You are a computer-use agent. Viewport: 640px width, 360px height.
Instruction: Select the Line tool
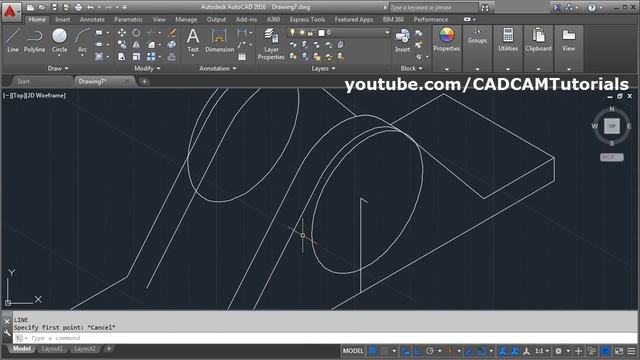[13, 41]
